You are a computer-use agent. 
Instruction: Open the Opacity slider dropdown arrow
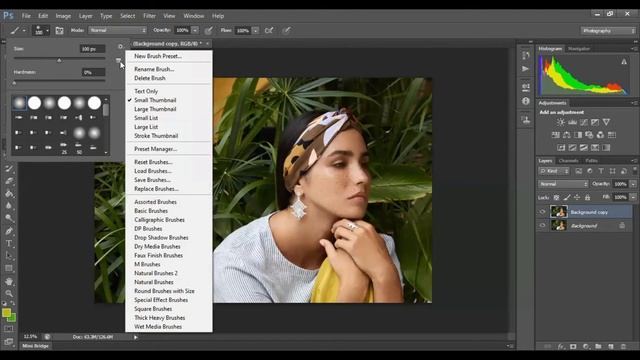195,31
